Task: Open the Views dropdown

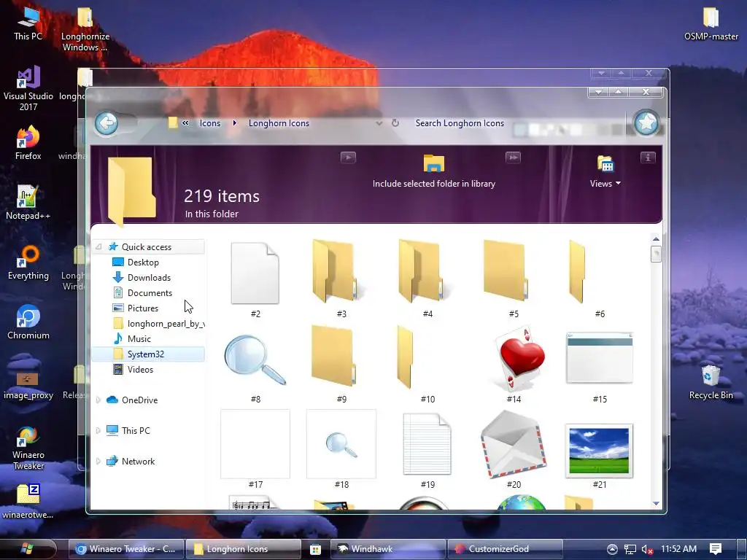Action: (605, 172)
